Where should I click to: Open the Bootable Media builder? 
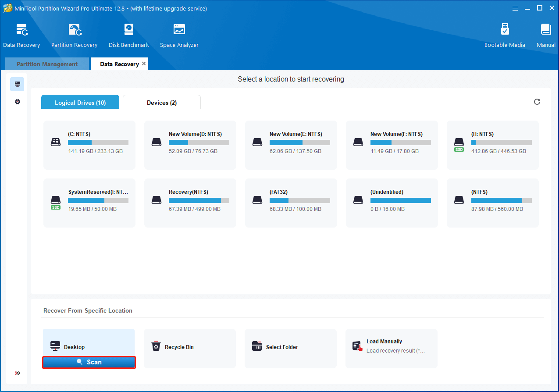[505, 36]
